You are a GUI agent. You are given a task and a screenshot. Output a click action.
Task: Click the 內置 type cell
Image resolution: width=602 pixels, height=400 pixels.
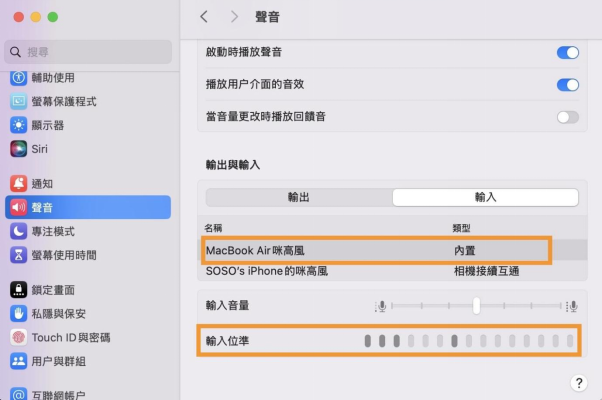click(x=465, y=251)
